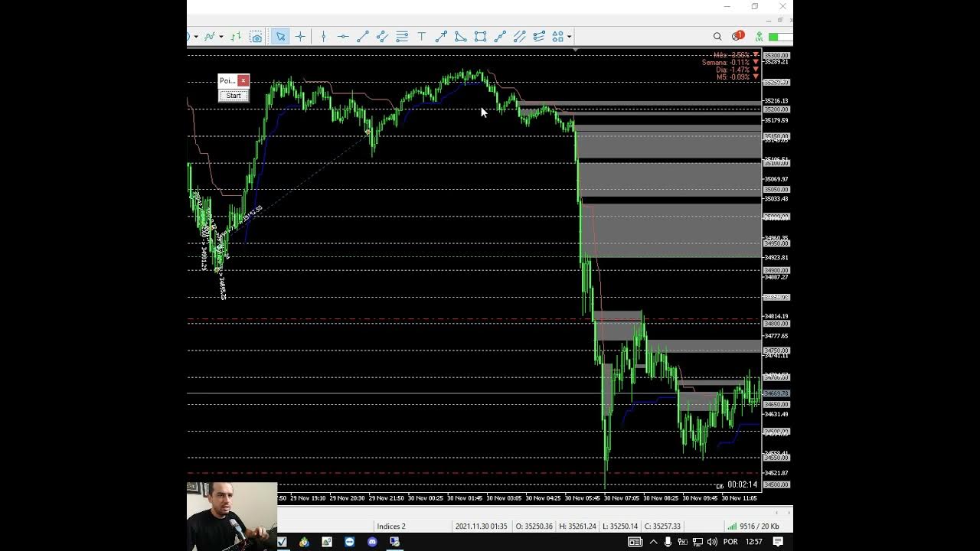Open the more objects shapes grid icon
The width and height of the screenshot is (980, 551).
pos(557,36)
